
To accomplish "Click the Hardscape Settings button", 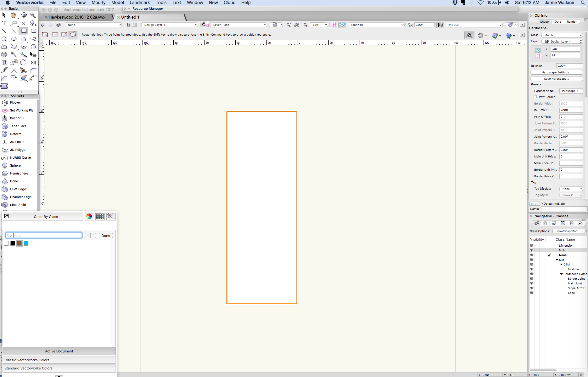I will (556, 72).
